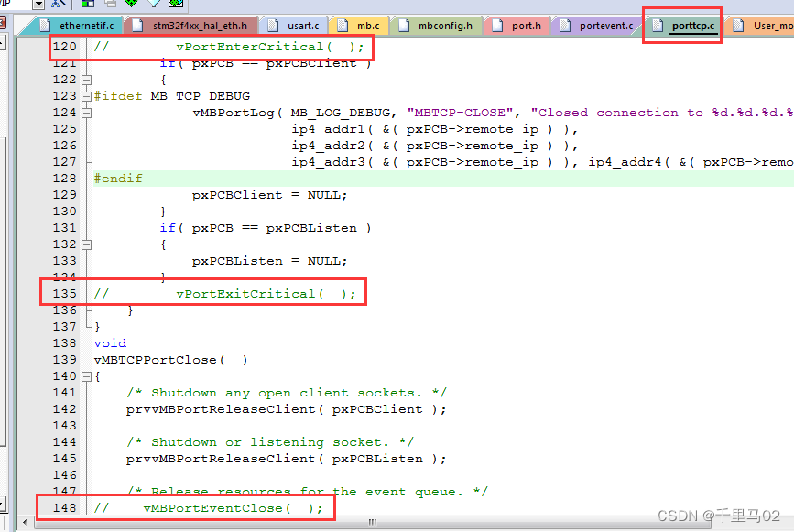Click 'prvvMBPortReleaseClient( pxPCBClient );' call
Image resolution: width=794 pixels, height=532 pixels.
pyautogui.click(x=286, y=409)
